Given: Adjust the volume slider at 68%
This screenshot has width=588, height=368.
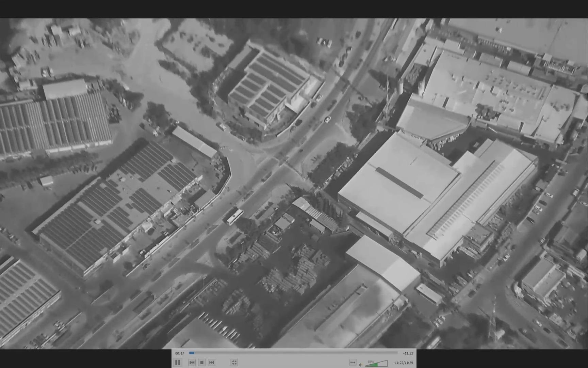Looking at the screenshot, I should pyautogui.click(x=376, y=363).
